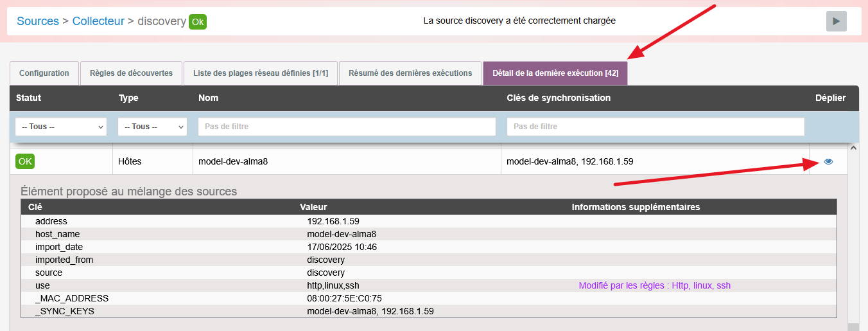Click the green OK status in the host row
The height and width of the screenshot is (331, 868).
click(x=25, y=162)
